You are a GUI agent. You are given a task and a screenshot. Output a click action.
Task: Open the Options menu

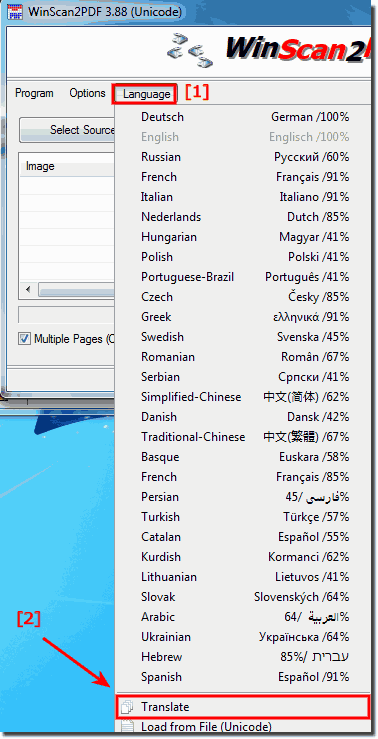[x=87, y=93]
